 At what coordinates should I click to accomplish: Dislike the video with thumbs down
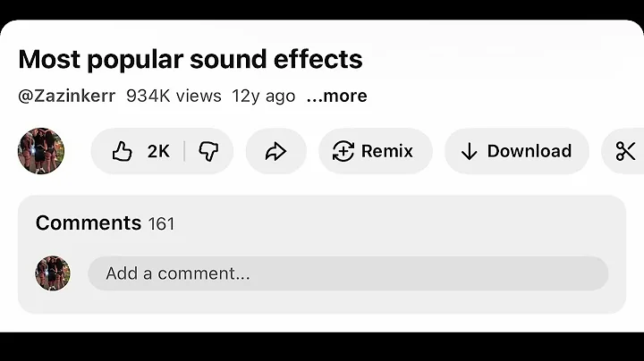pos(208,151)
